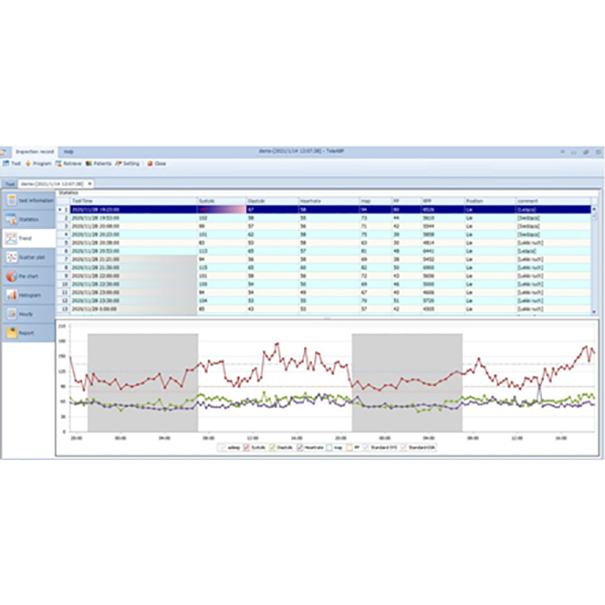Image resolution: width=605 pixels, height=605 pixels.
Task: Toggle the Systolic legend checkbox
Action: (246, 448)
